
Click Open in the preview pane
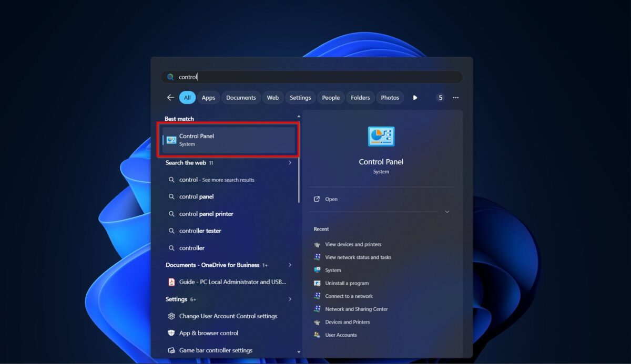331,199
